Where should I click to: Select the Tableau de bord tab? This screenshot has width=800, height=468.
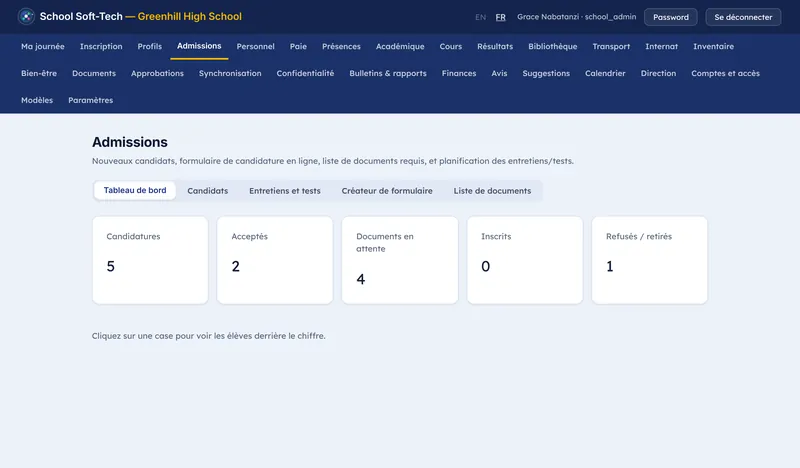135,190
